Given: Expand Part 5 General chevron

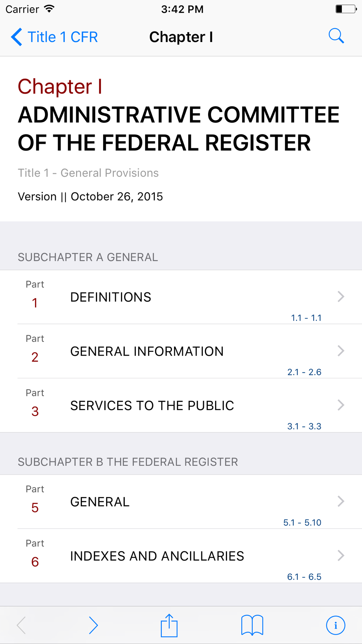Looking at the screenshot, I should pyautogui.click(x=341, y=501).
